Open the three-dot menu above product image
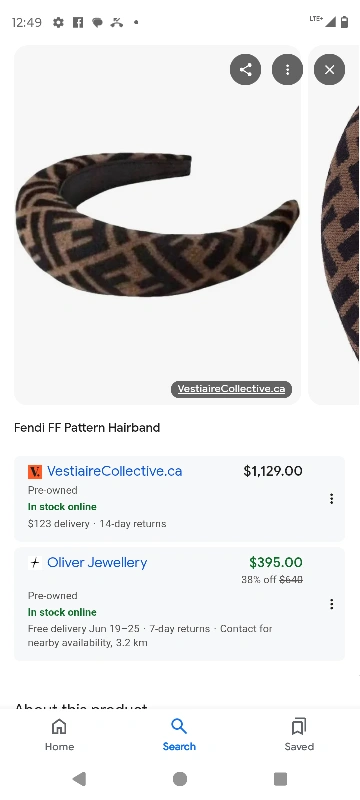Image resolution: width=360 pixels, height=800 pixels. click(287, 69)
